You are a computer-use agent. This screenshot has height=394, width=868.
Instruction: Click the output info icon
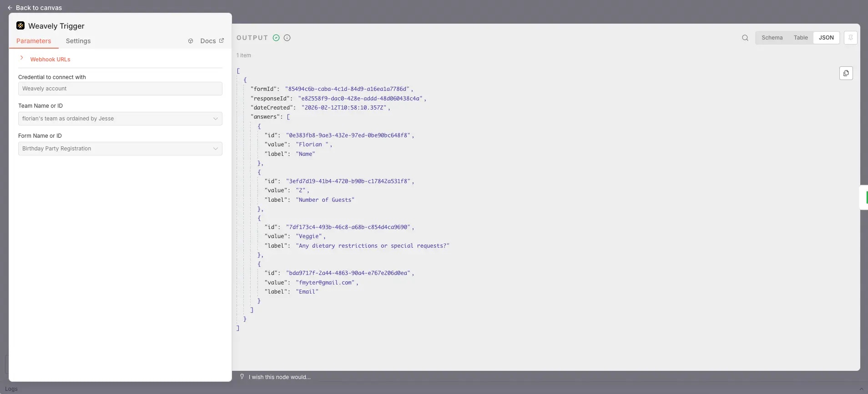tap(287, 38)
